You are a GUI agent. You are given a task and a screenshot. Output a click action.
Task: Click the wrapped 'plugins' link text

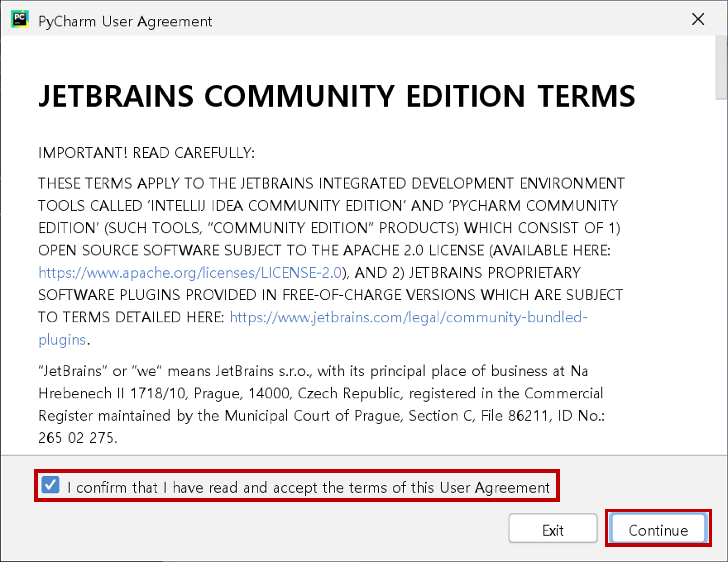tap(62, 340)
